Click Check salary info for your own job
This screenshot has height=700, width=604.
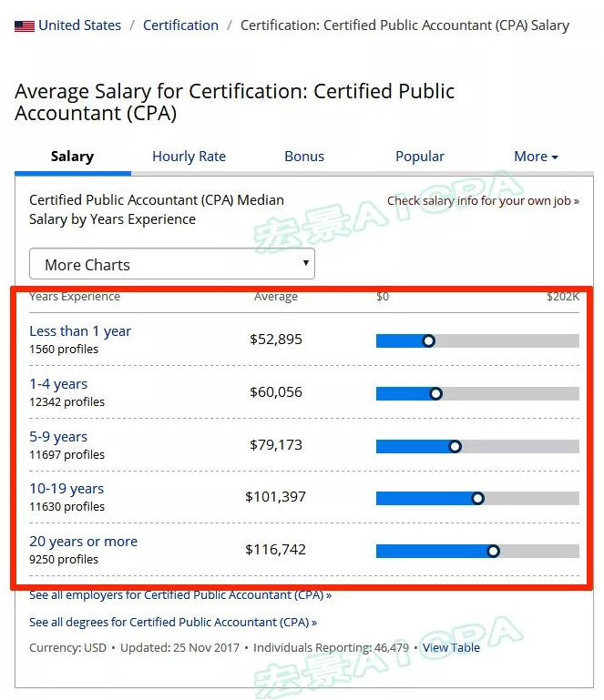coord(483,201)
